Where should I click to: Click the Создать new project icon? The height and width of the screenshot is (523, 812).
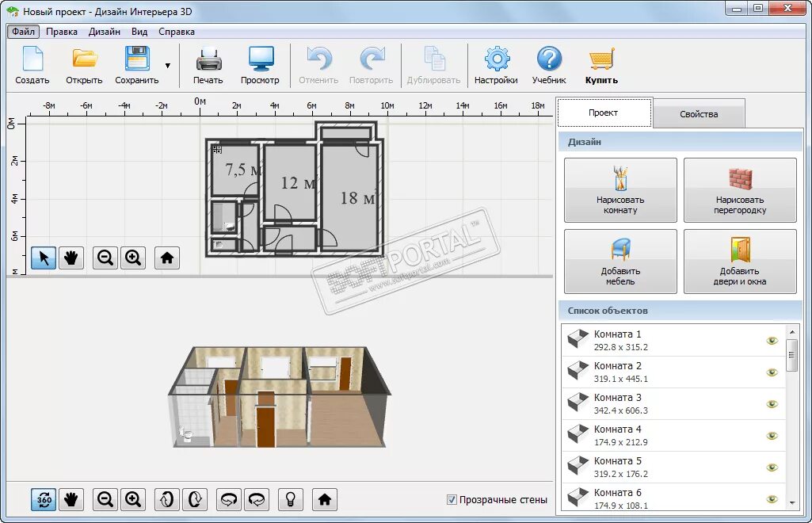[32, 65]
